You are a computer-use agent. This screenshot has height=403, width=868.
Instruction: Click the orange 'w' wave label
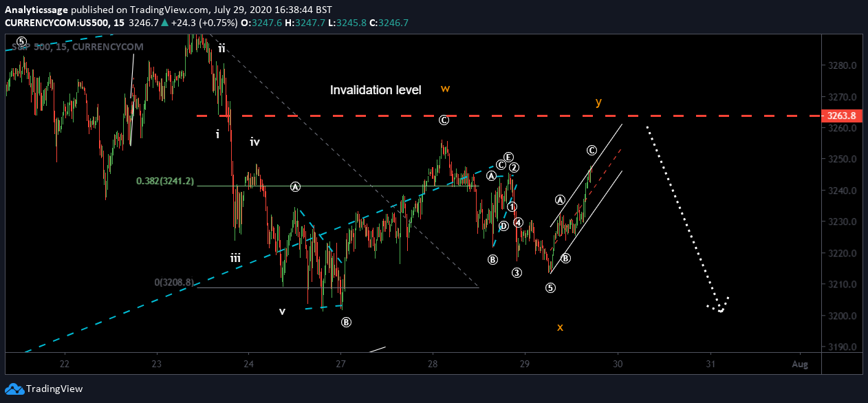(x=445, y=89)
